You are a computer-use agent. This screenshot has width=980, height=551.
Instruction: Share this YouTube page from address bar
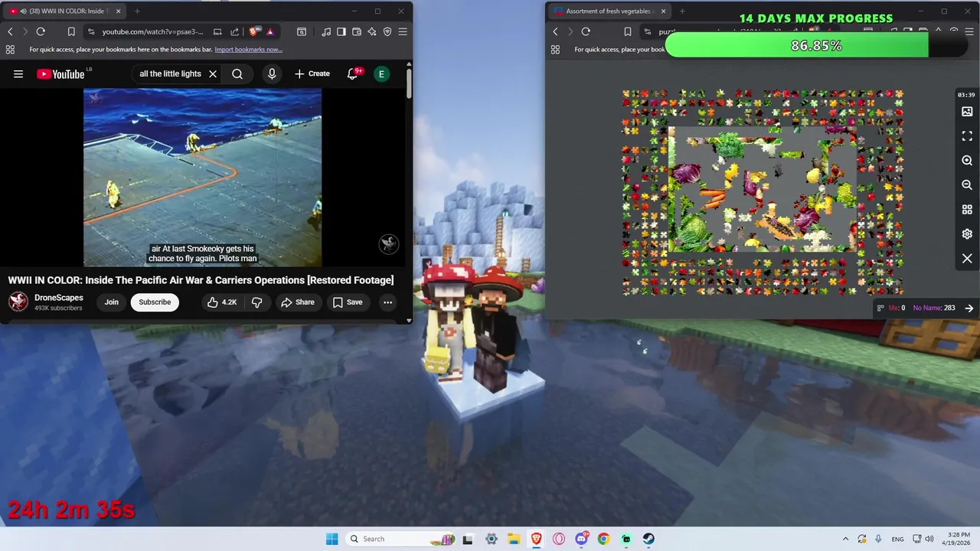tap(235, 31)
